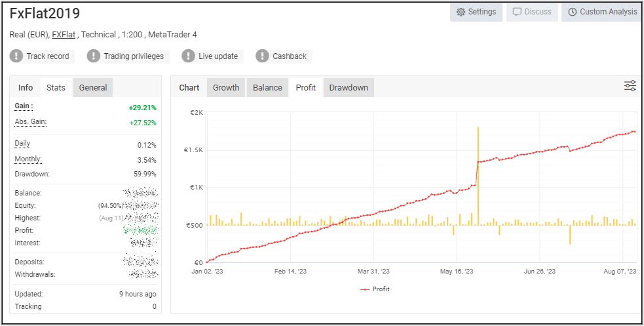Viewport: 644px width, 326px height.
Task: Click the Track record warning icon
Action: coord(16,56)
